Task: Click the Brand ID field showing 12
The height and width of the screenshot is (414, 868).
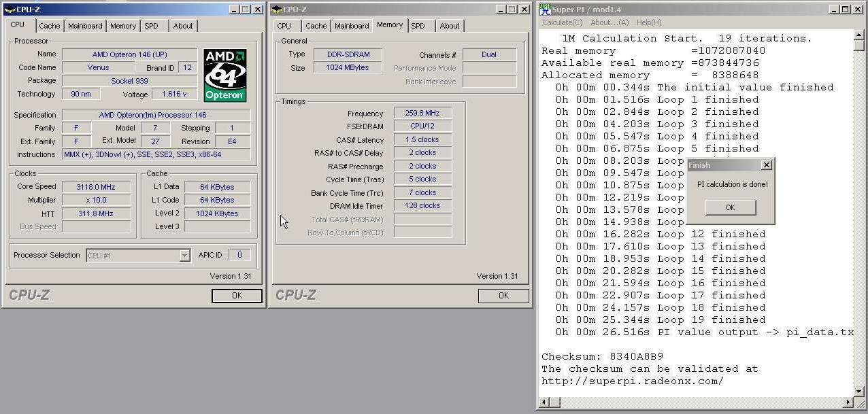Action: coord(187,67)
